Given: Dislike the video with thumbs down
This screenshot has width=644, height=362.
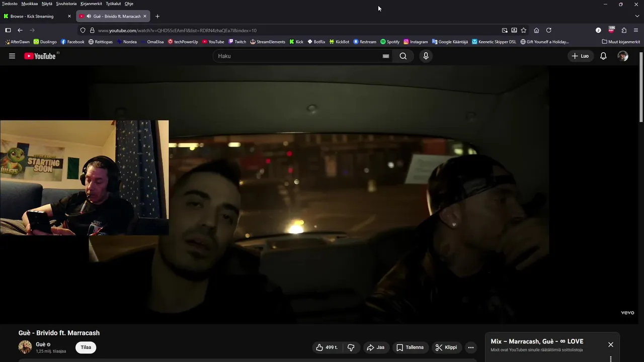Looking at the screenshot, I should pos(351,347).
